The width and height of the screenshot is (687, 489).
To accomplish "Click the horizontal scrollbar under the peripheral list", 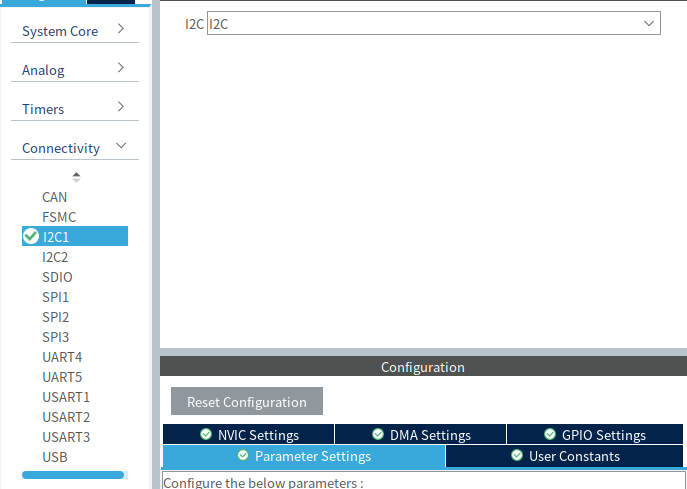I will (73, 475).
